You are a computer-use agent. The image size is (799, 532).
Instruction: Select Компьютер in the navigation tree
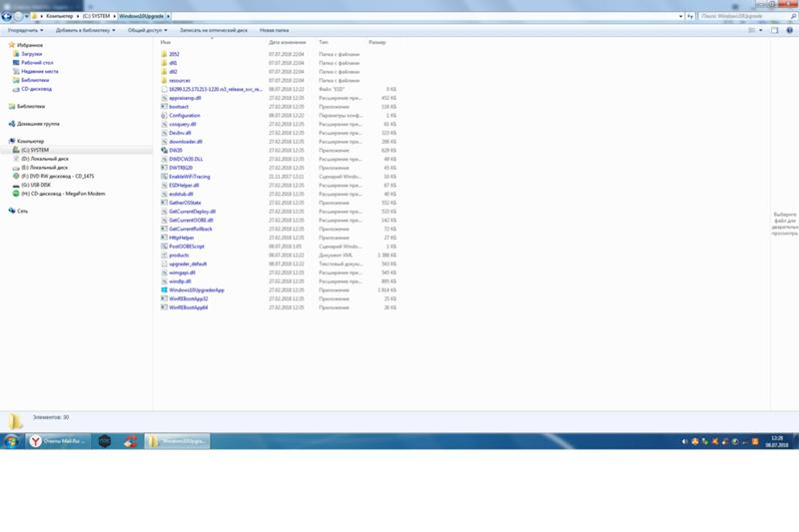tap(30, 141)
